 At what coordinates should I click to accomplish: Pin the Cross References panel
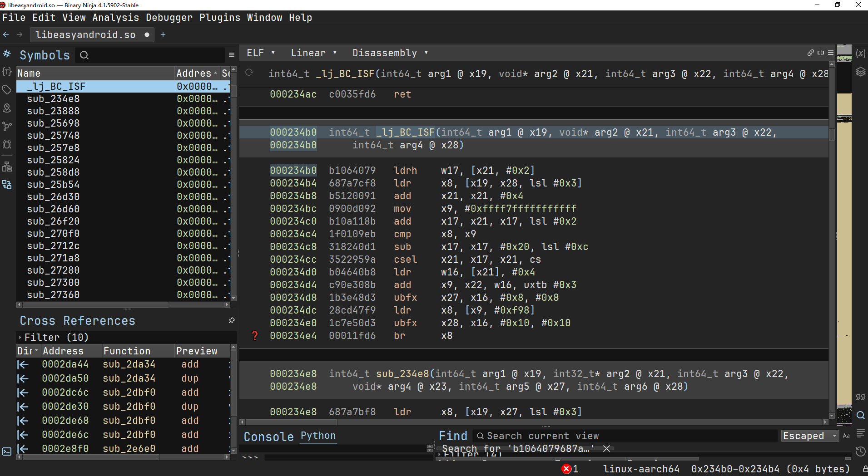coord(232,320)
